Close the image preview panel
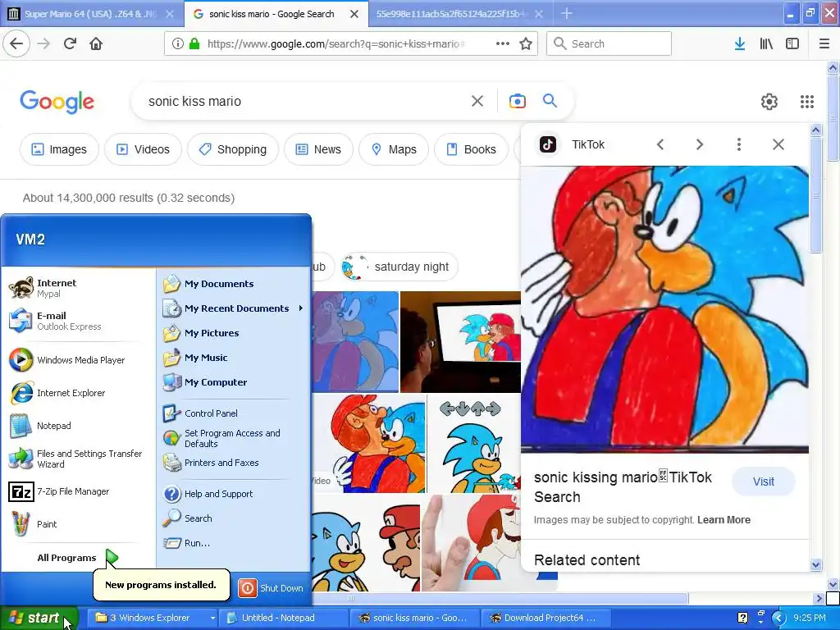 pos(778,144)
